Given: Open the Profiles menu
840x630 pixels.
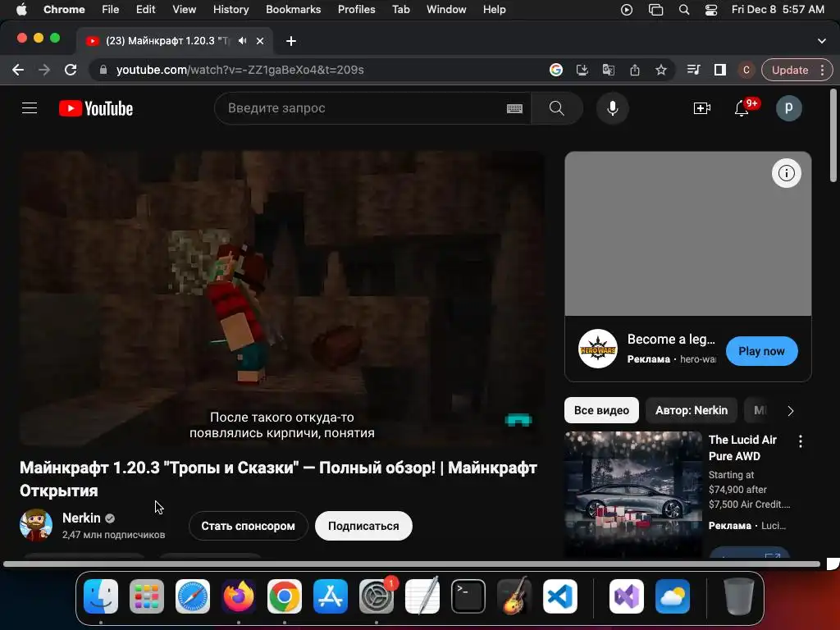Looking at the screenshot, I should tap(356, 9).
